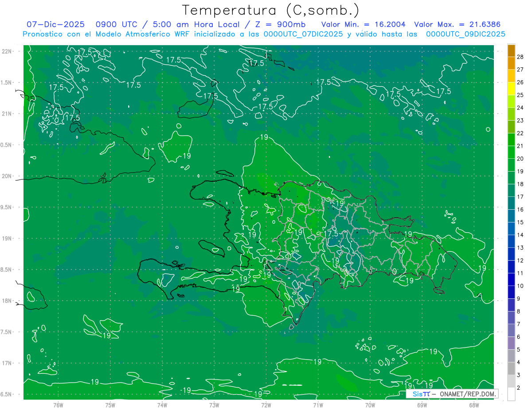Viewport: 532px width, 411px height.
Task: Click the "Valor Min. = 16.2004" text
Action: tap(363, 25)
